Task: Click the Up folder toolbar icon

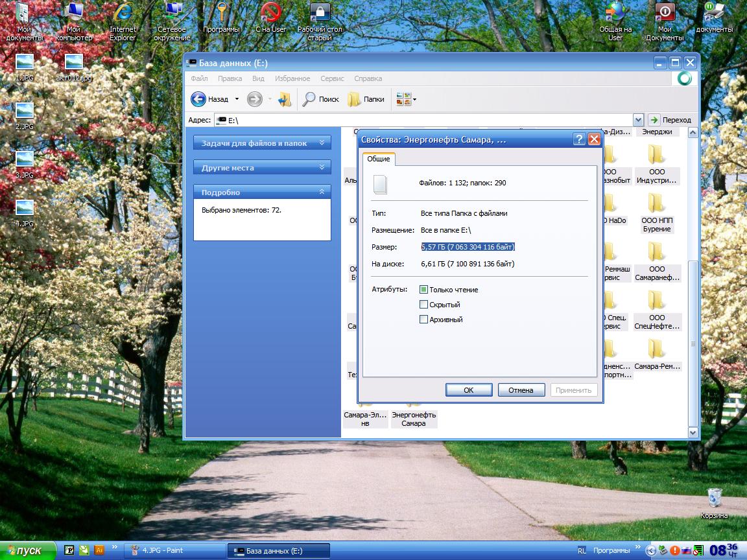Action: (x=284, y=99)
